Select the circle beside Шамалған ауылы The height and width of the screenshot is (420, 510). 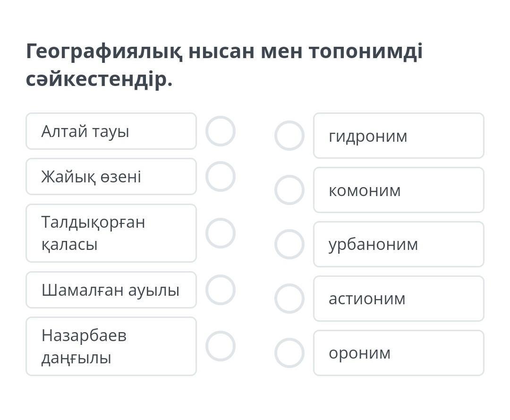coord(221,290)
